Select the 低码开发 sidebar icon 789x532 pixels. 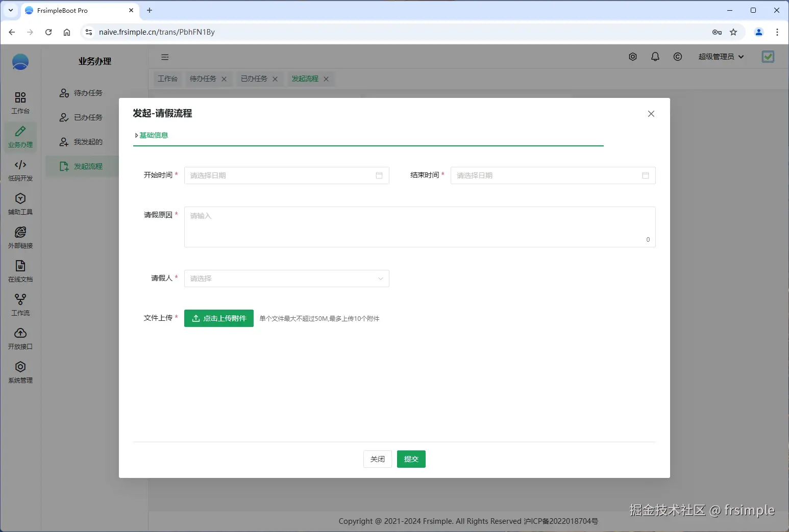pyautogui.click(x=20, y=170)
